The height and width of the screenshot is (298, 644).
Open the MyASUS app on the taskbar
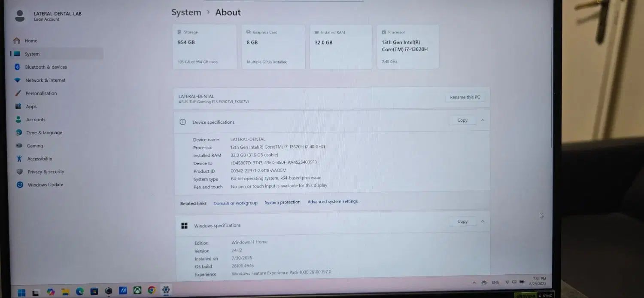click(123, 291)
